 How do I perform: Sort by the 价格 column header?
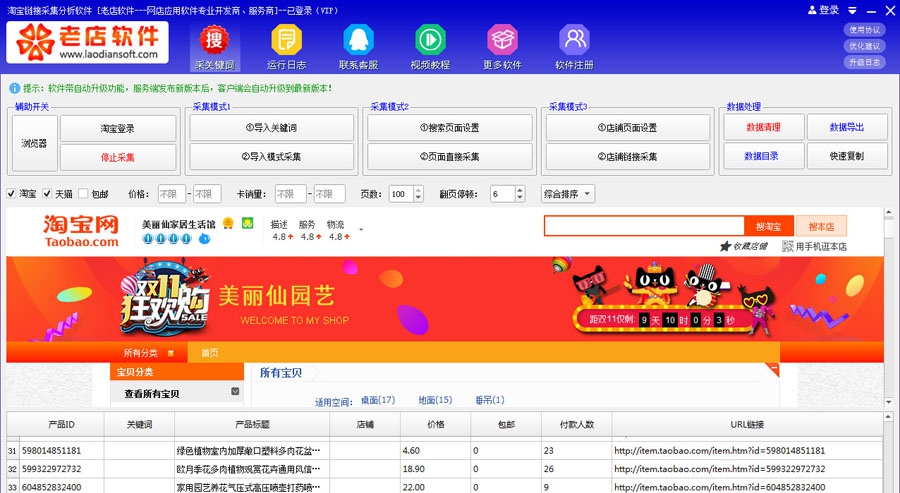pos(436,425)
